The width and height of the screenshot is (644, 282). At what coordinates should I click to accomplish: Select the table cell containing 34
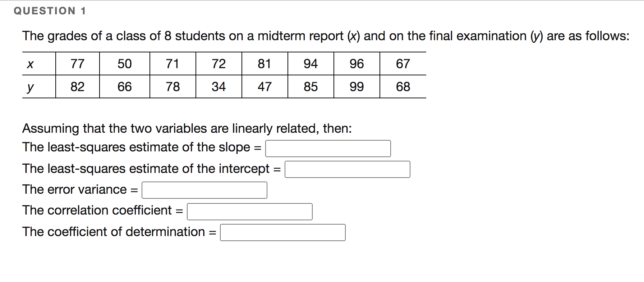pos(218,86)
